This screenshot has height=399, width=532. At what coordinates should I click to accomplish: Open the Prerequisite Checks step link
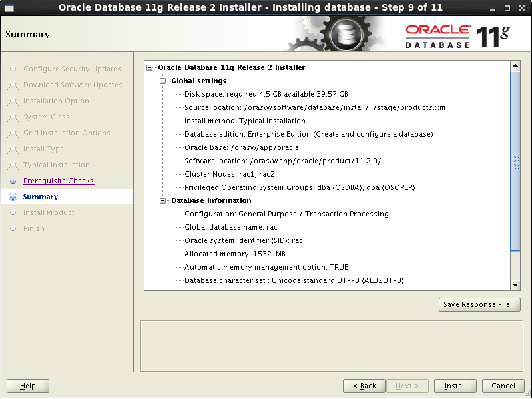tap(59, 181)
